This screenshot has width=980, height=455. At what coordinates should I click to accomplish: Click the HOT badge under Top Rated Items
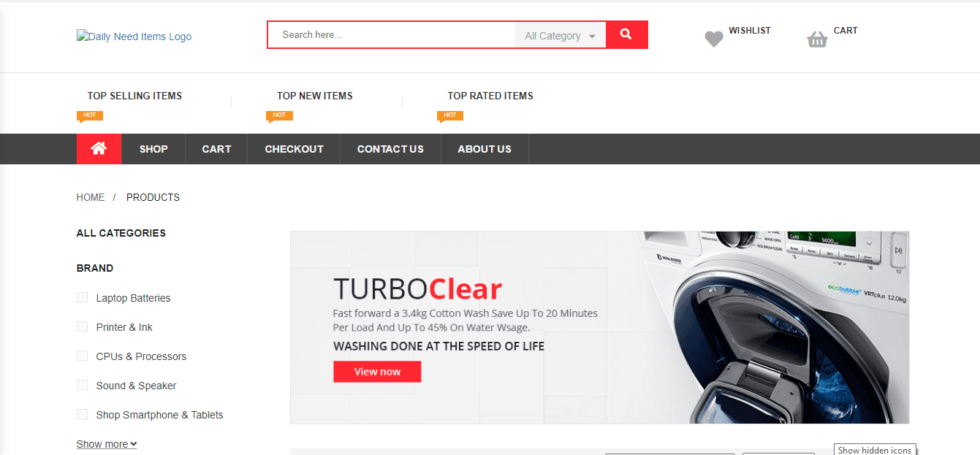[x=450, y=115]
